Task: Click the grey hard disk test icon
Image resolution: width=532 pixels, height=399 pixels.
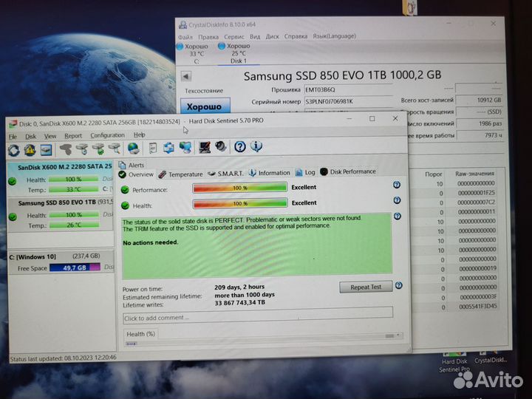Action: 66,149
